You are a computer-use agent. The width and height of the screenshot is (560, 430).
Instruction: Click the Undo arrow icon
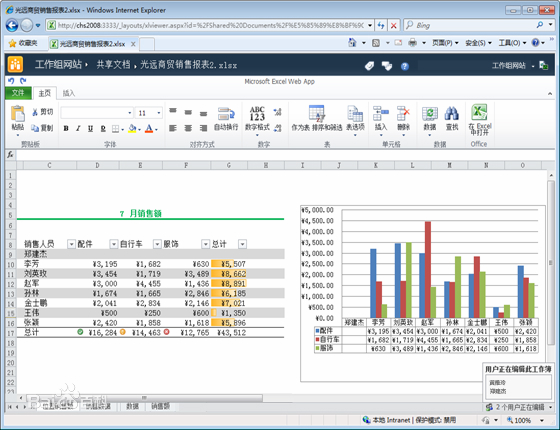tap(11, 81)
